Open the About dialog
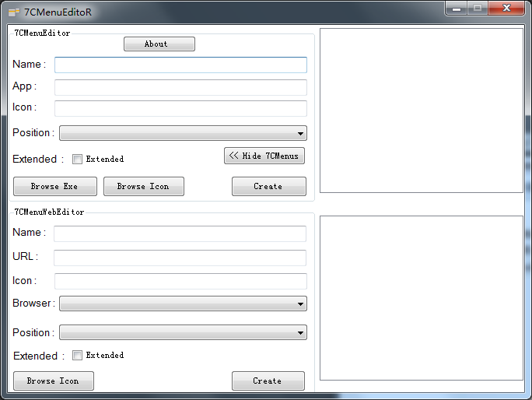 (159, 44)
